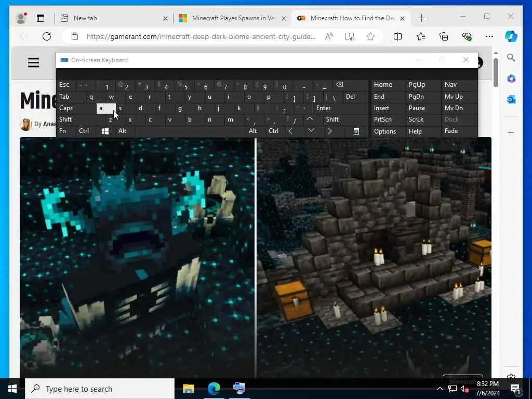Image resolution: width=532 pixels, height=399 pixels.
Task: Open Browser essentials heart icon
Action: click(x=467, y=36)
